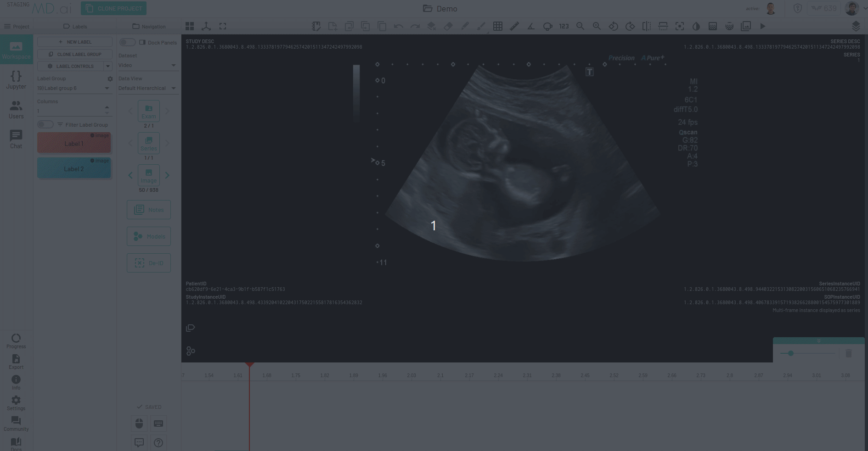Open the Data View dropdown Default Hierarchical
Screen dimensions: 868x451
coord(148,88)
